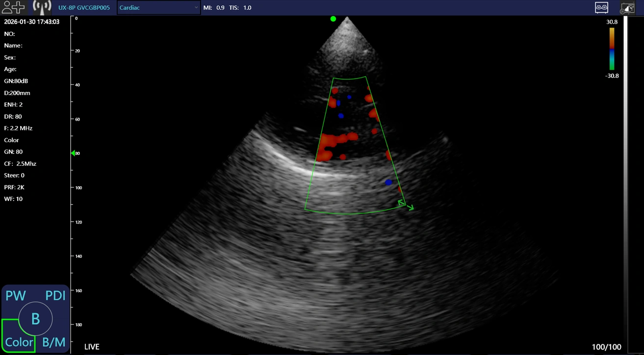Click the color velocity scale bar
The width and height of the screenshot is (644, 355).
click(x=612, y=49)
